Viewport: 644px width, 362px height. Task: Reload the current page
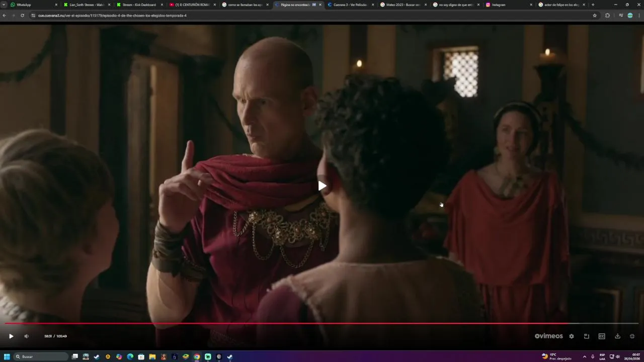(22, 16)
